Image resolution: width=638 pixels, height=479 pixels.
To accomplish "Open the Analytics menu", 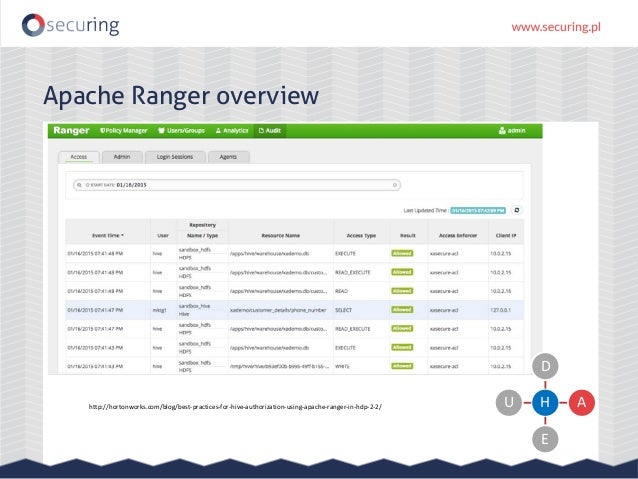I will (x=232, y=131).
